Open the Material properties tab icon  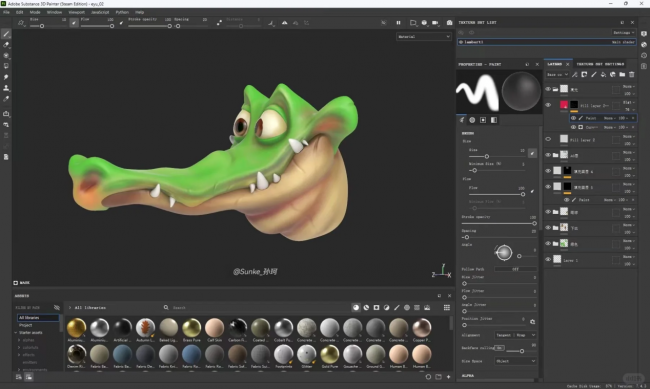[494, 120]
